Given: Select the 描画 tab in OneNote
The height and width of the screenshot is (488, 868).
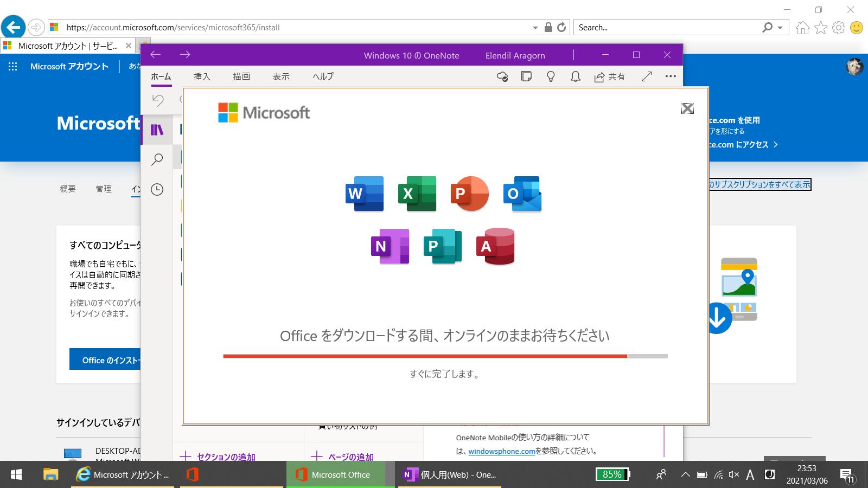Looking at the screenshot, I should click(241, 77).
